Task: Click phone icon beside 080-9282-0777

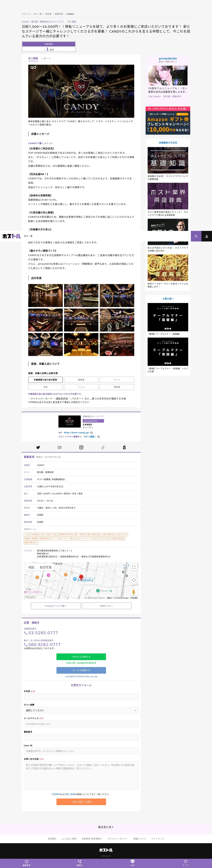Action: click(26, 645)
